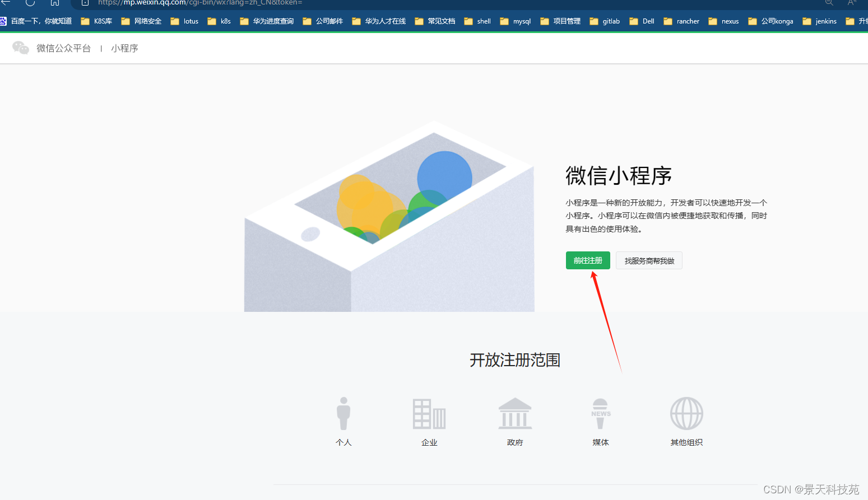Click the read aloud icon in address bar
The width and height of the screenshot is (868, 500).
[852, 2]
